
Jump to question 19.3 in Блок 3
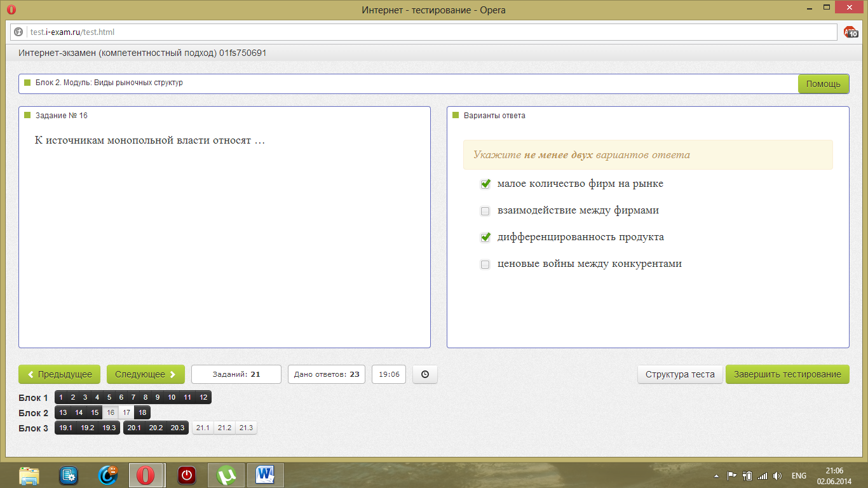coord(109,428)
